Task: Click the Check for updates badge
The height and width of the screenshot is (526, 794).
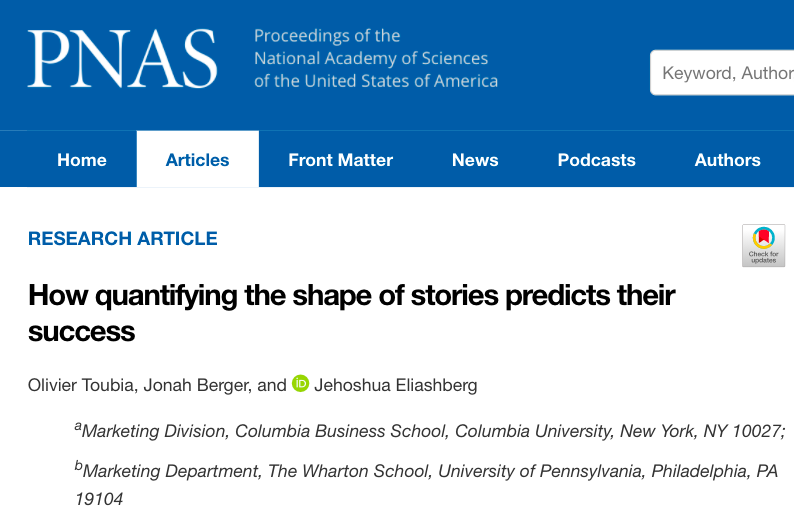Action: pyautogui.click(x=763, y=245)
